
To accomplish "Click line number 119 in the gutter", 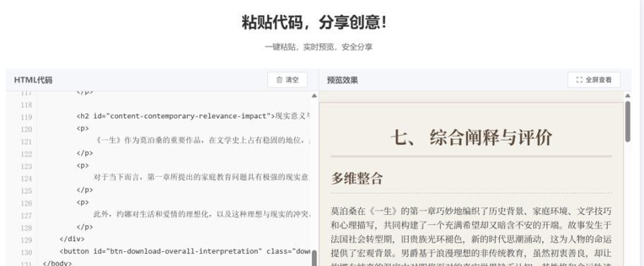I will tap(26, 117).
